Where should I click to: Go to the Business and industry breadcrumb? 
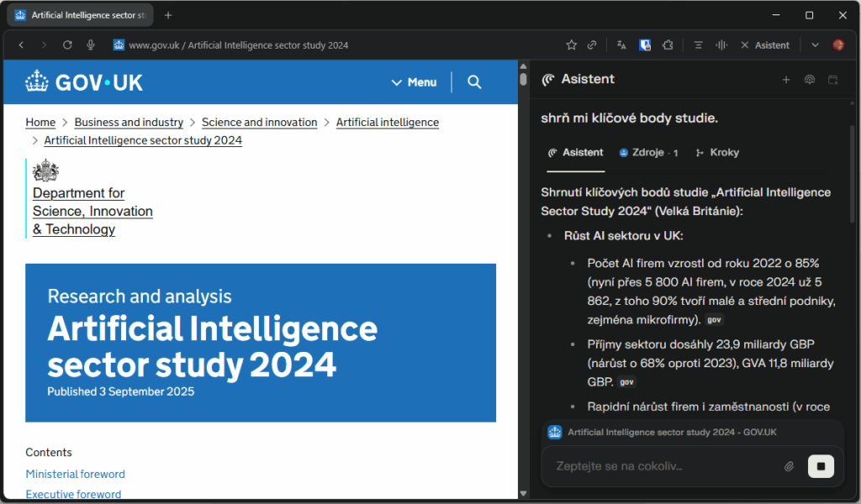pyautogui.click(x=129, y=123)
